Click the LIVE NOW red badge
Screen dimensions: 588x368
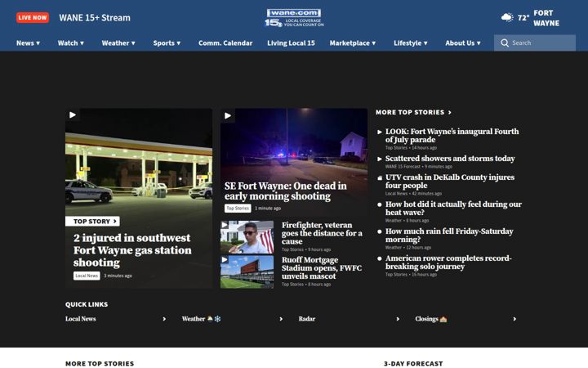[33, 18]
